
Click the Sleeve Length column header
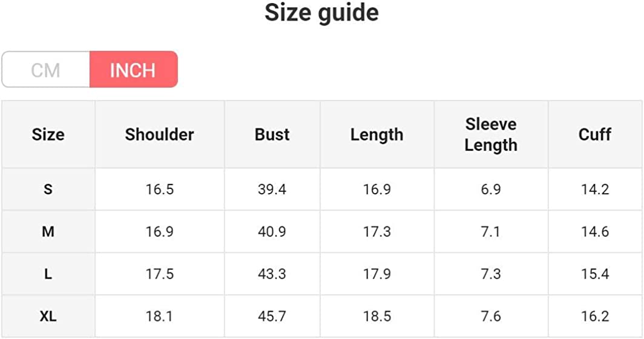(491, 134)
